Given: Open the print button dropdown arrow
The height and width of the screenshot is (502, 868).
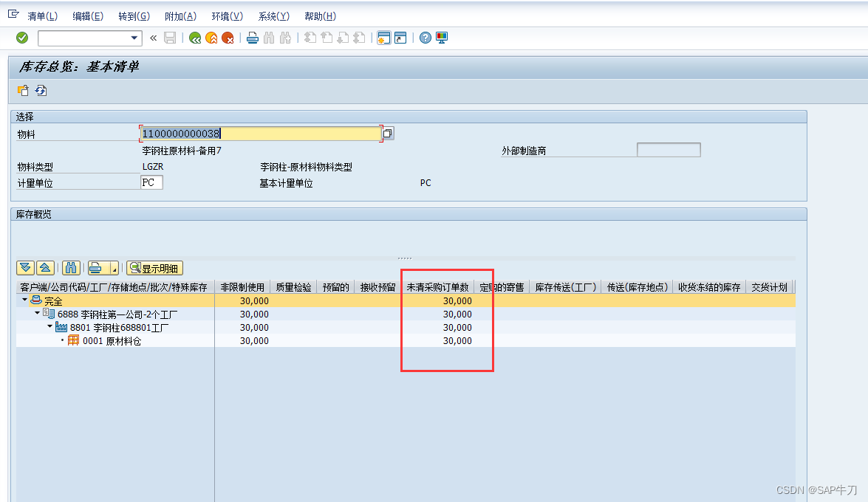Looking at the screenshot, I should 115,268.
